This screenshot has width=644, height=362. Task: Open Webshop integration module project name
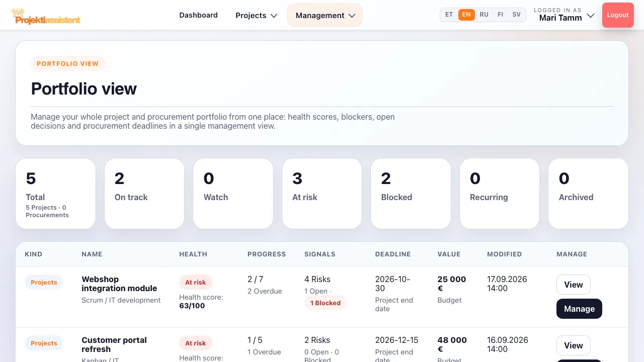119,284
